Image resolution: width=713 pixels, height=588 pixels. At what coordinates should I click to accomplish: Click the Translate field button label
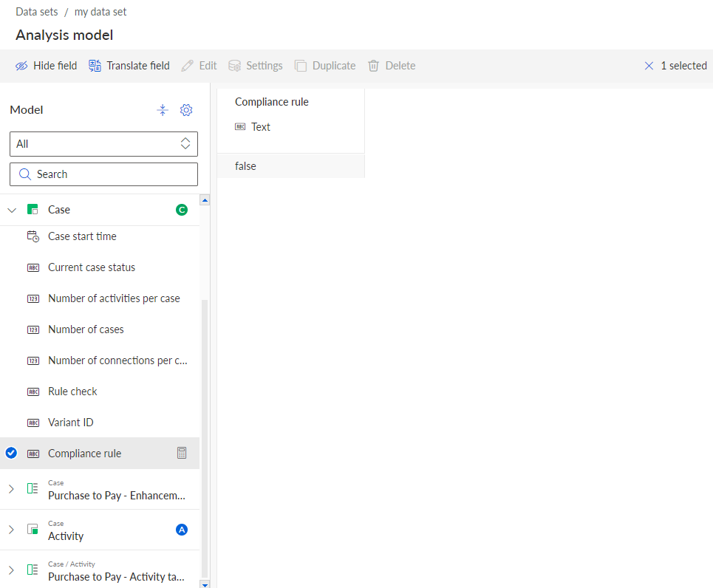(137, 66)
